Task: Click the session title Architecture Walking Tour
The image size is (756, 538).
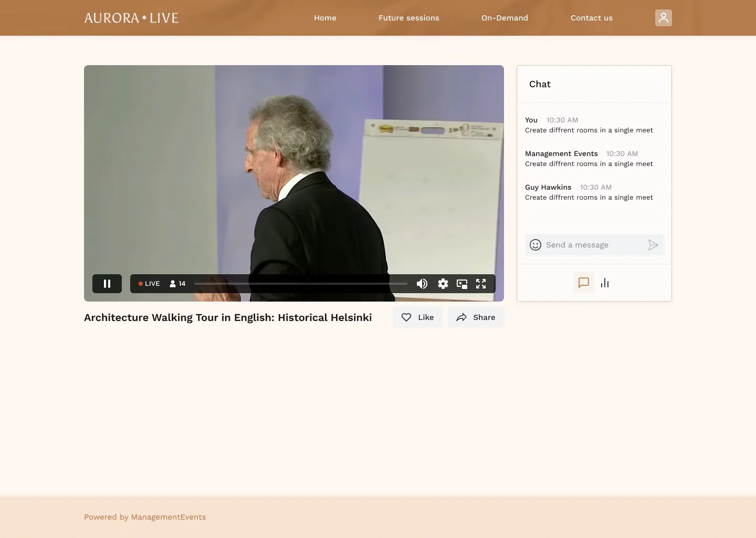Action: [228, 317]
